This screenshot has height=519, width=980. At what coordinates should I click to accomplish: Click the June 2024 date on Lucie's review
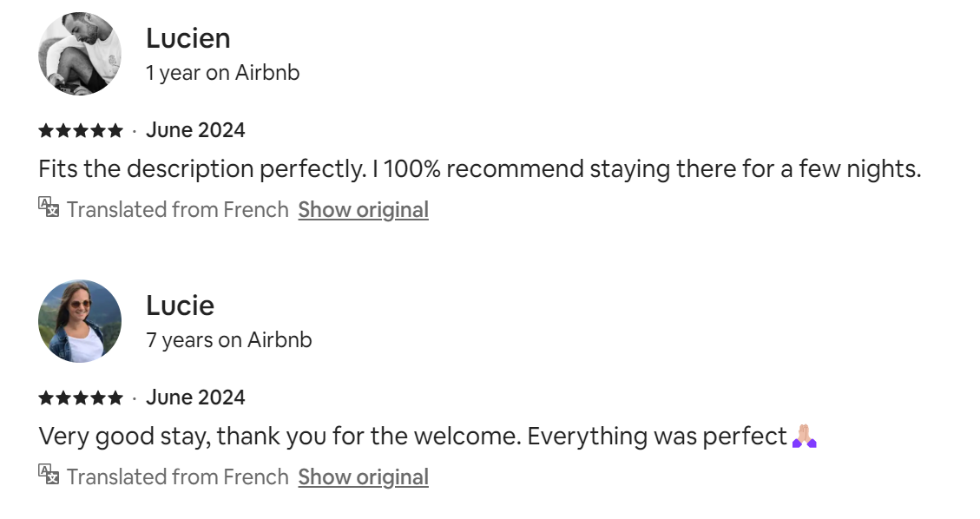click(195, 397)
